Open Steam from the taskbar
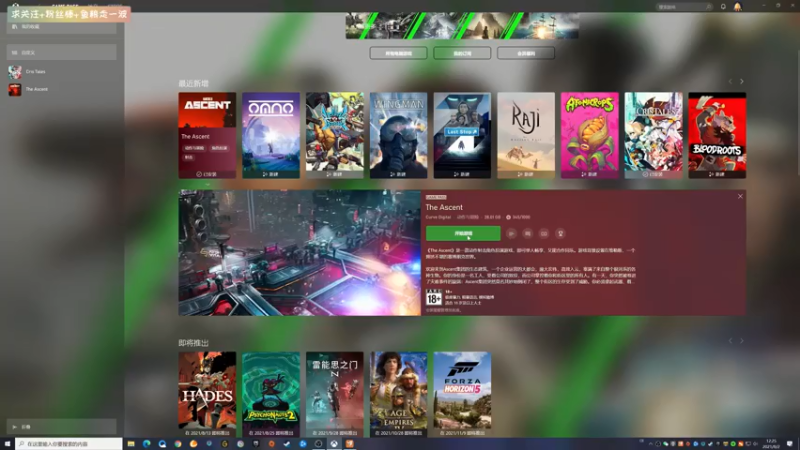Screen dimensions: 800x450 point(287,444)
